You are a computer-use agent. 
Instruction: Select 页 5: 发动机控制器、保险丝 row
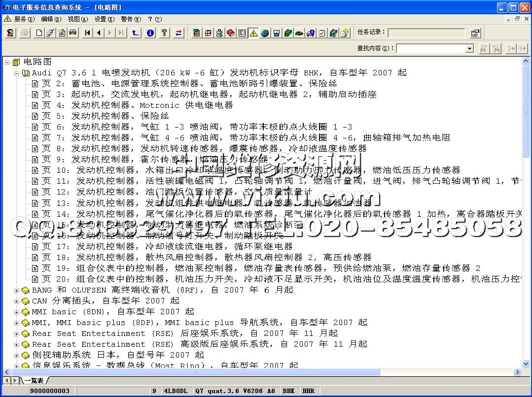click(x=101, y=116)
